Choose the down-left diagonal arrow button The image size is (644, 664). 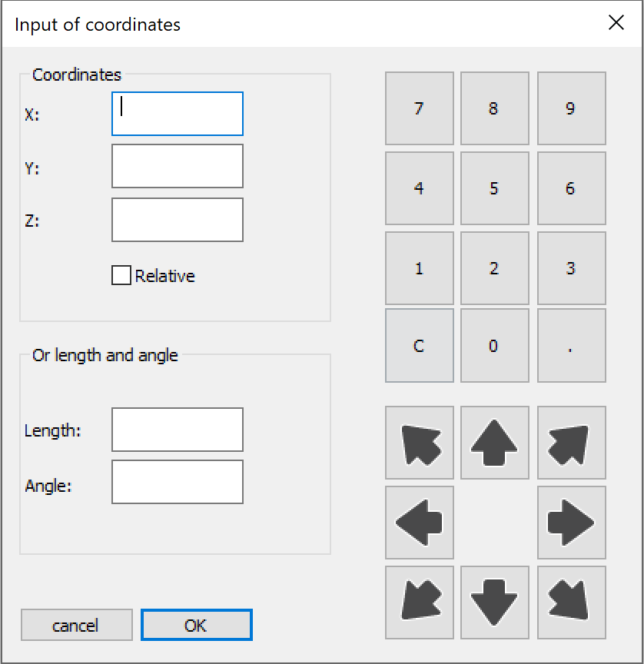[x=419, y=603]
